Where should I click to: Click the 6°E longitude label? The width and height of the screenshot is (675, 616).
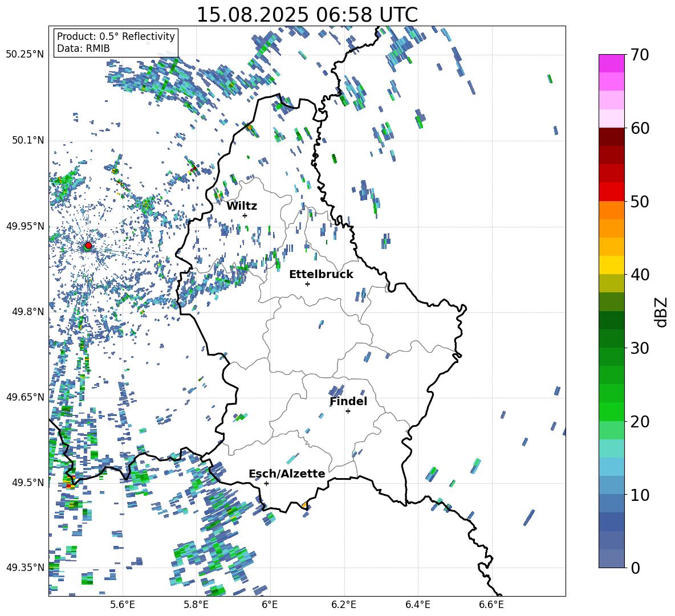[x=270, y=605]
